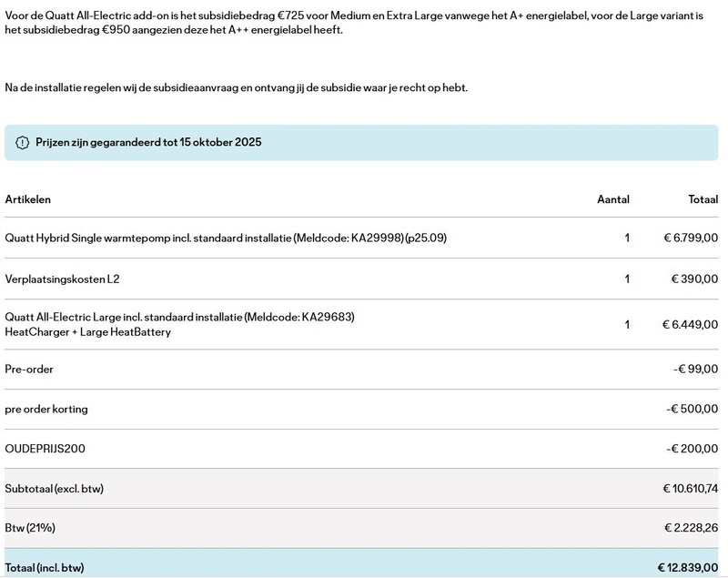Select the Verplaatsingskosten L2 item
The image size is (728, 578).
tap(62, 279)
